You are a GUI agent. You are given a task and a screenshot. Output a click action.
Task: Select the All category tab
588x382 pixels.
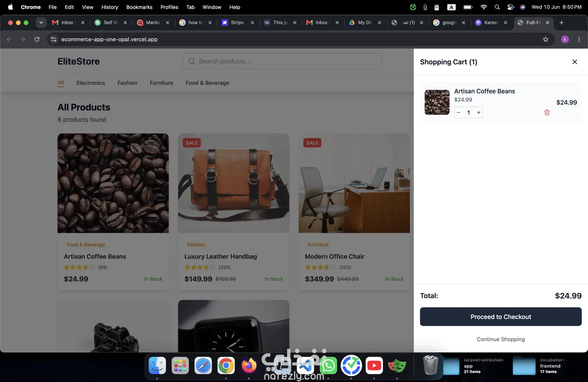pyautogui.click(x=61, y=83)
